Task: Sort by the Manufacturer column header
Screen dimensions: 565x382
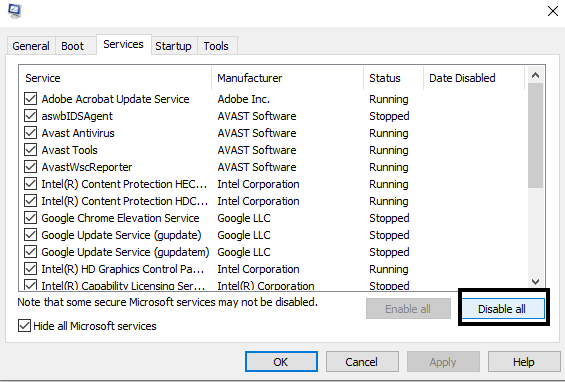Action: [288, 78]
